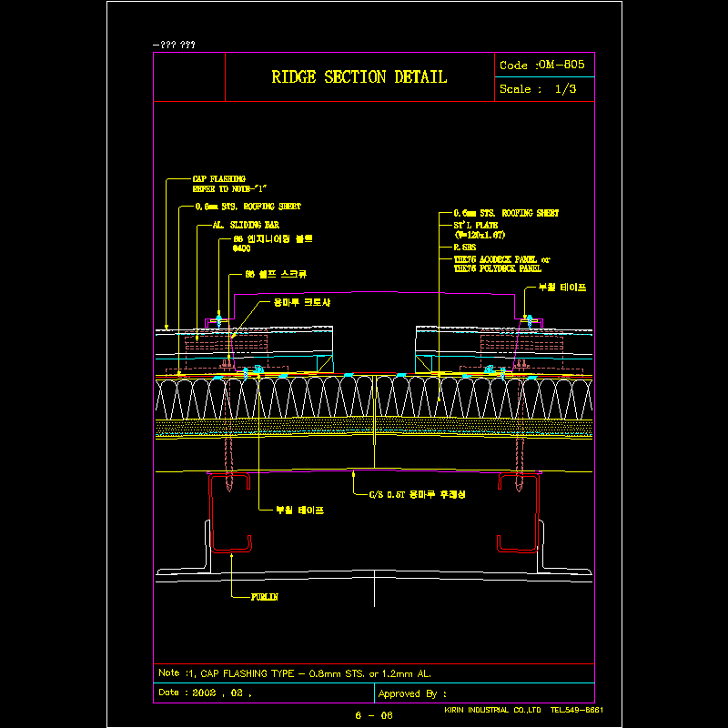Select the left 0.6mm STS. ROOFING SHEET label

click(x=248, y=207)
